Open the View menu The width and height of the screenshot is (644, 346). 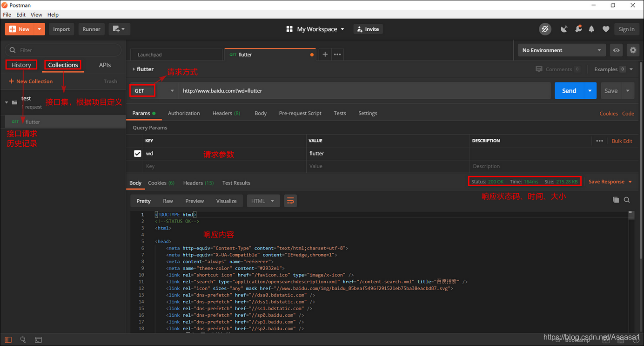pos(36,14)
